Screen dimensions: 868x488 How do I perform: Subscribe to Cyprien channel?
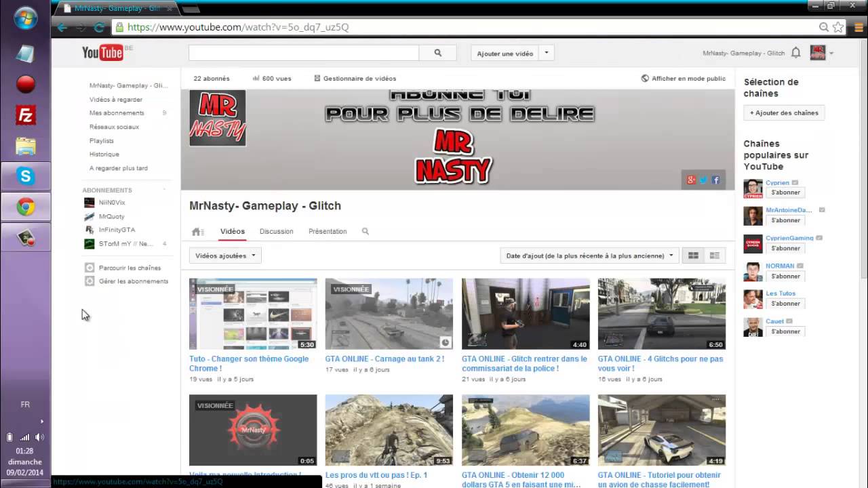coord(785,192)
